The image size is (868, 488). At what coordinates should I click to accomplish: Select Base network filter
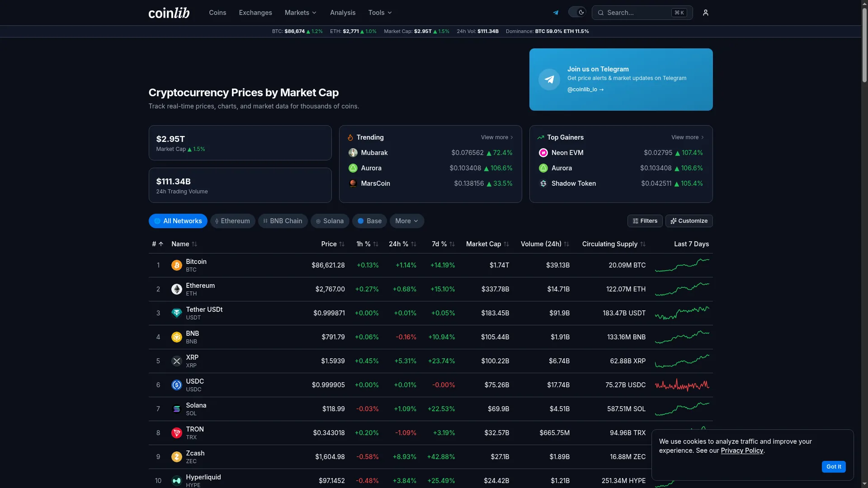[x=370, y=221]
